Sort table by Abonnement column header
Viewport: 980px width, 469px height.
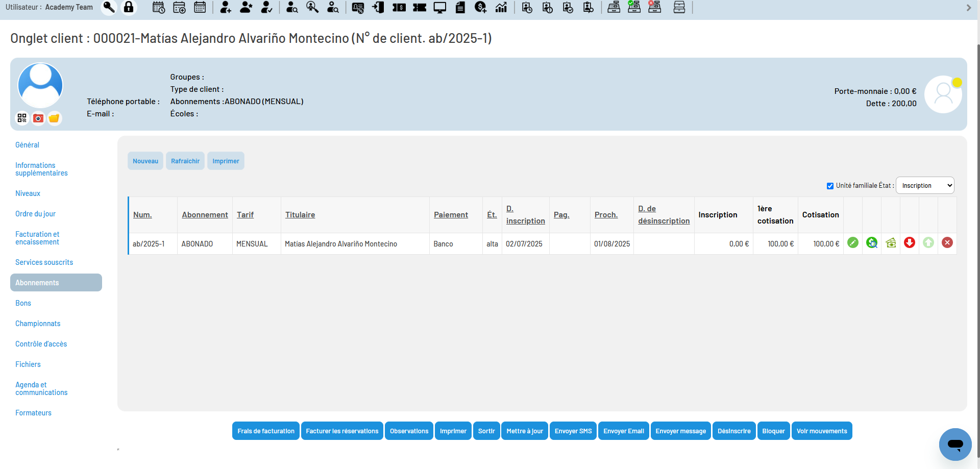point(205,215)
